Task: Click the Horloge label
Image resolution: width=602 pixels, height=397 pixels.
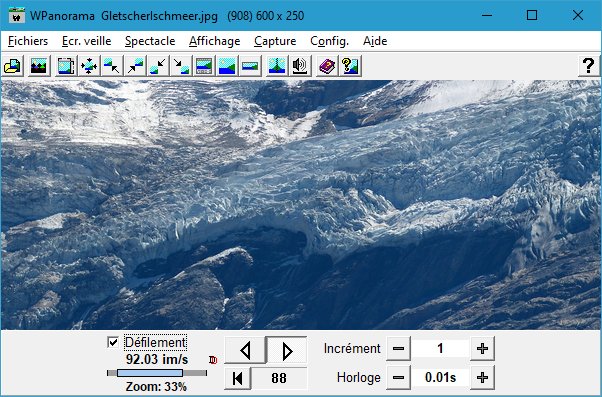Action: pyautogui.click(x=359, y=377)
